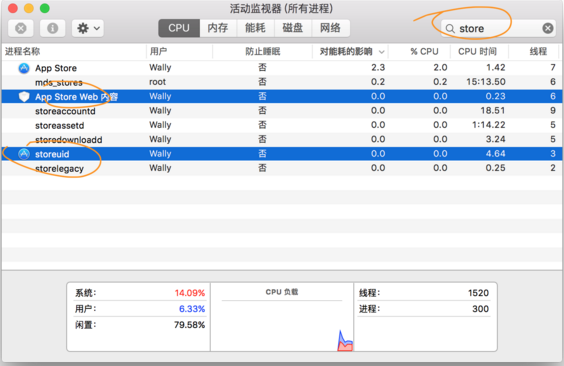Switch to the 内存 tab

coord(218,28)
